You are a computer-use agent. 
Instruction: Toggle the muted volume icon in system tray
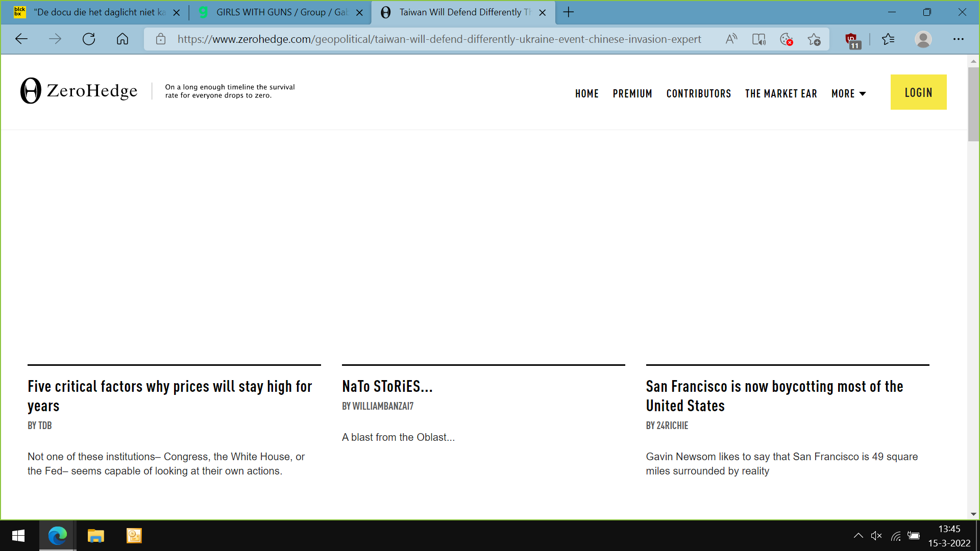(x=876, y=536)
